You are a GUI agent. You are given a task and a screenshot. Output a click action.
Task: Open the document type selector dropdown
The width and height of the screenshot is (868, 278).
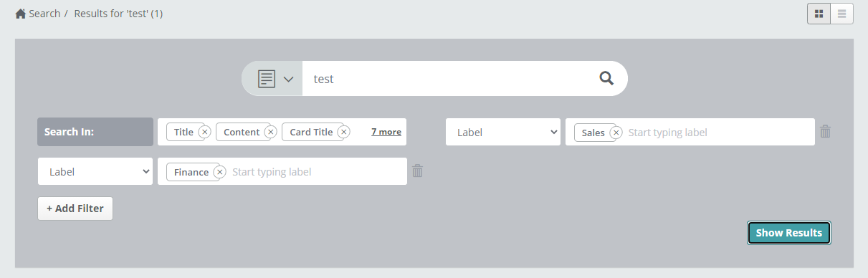click(x=275, y=79)
